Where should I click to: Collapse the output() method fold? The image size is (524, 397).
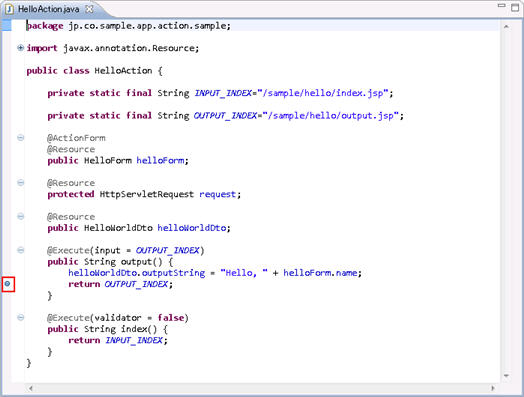pyautogui.click(x=20, y=250)
